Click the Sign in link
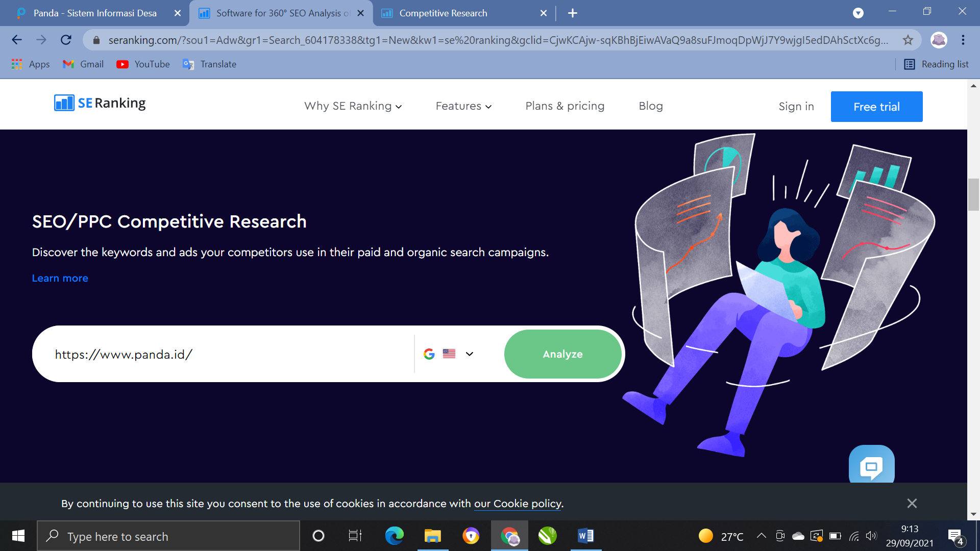Screen dimensions: 980x551 (796, 107)
